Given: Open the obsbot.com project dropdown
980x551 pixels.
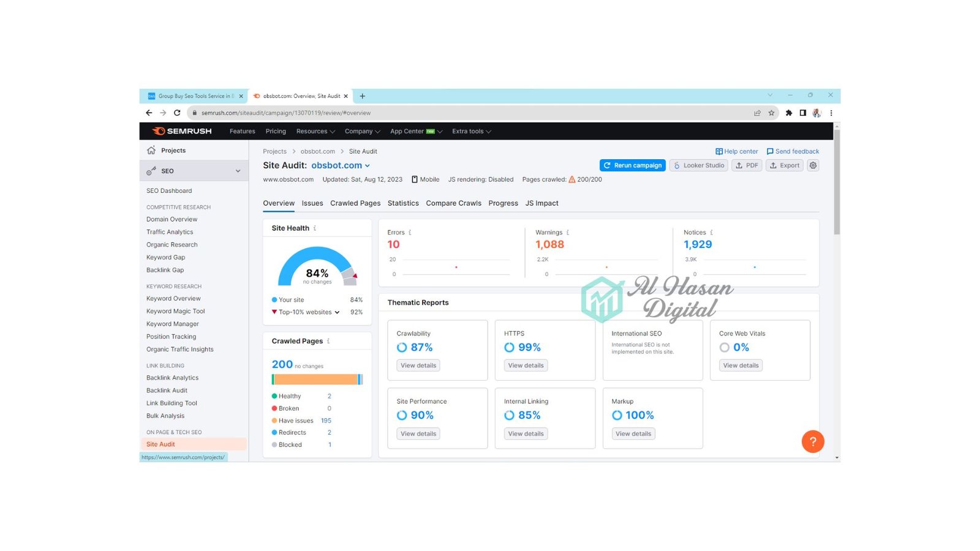Looking at the screenshot, I should coord(341,165).
